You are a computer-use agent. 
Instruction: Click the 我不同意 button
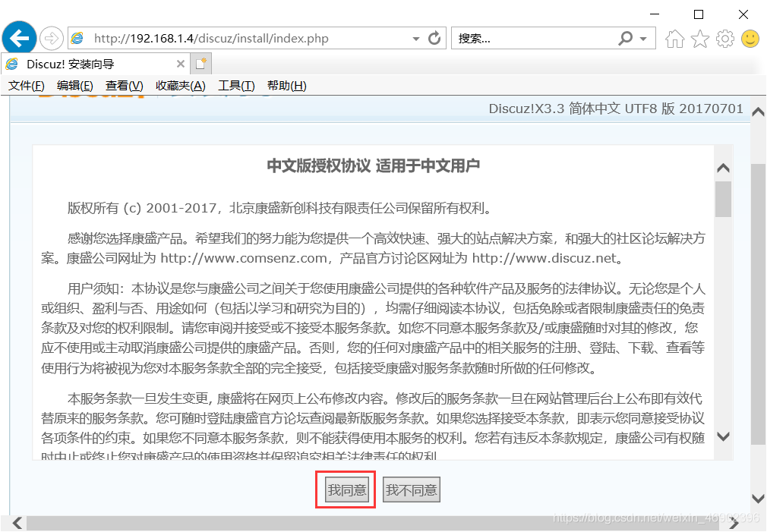pyautogui.click(x=411, y=490)
